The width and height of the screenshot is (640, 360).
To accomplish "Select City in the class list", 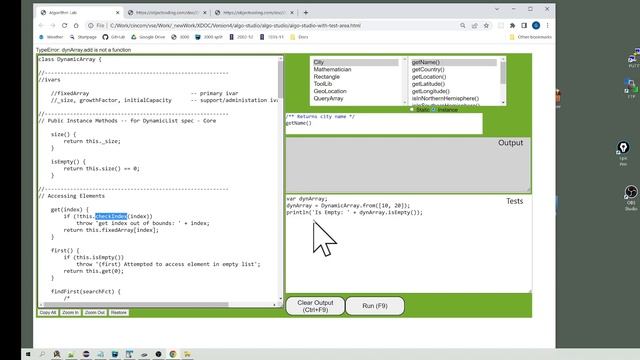I will click(355, 62).
